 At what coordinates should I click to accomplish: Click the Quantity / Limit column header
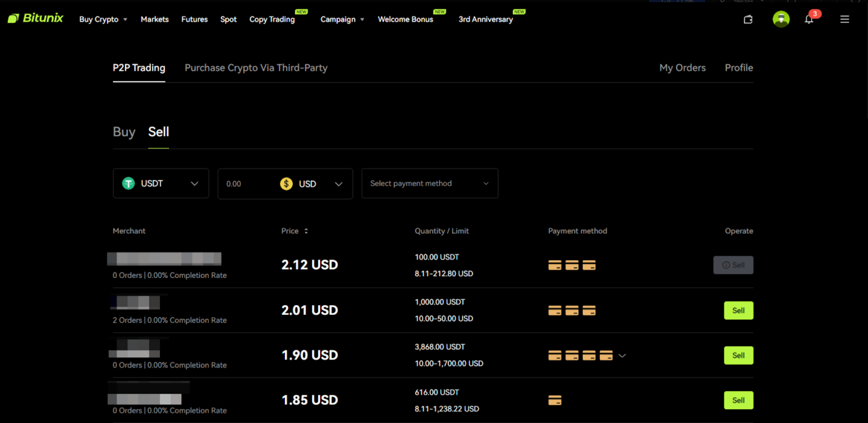[x=442, y=231]
